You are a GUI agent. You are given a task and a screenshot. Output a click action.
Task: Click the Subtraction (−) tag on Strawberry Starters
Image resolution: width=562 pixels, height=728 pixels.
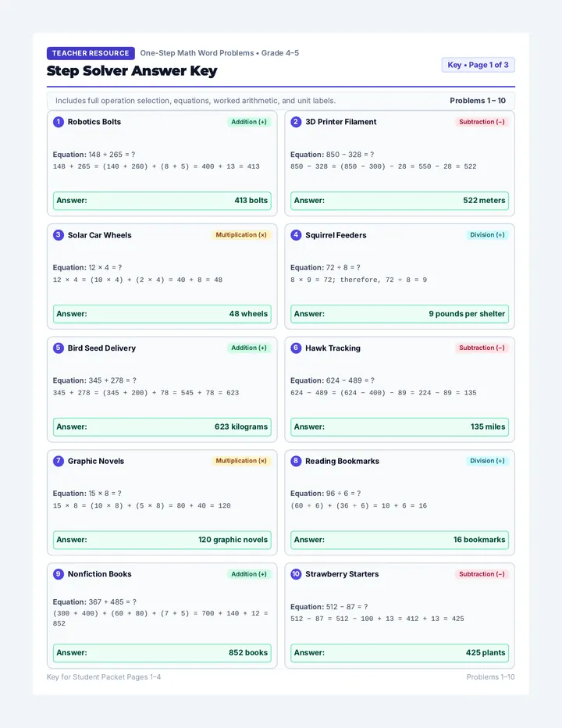coord(482,574)
